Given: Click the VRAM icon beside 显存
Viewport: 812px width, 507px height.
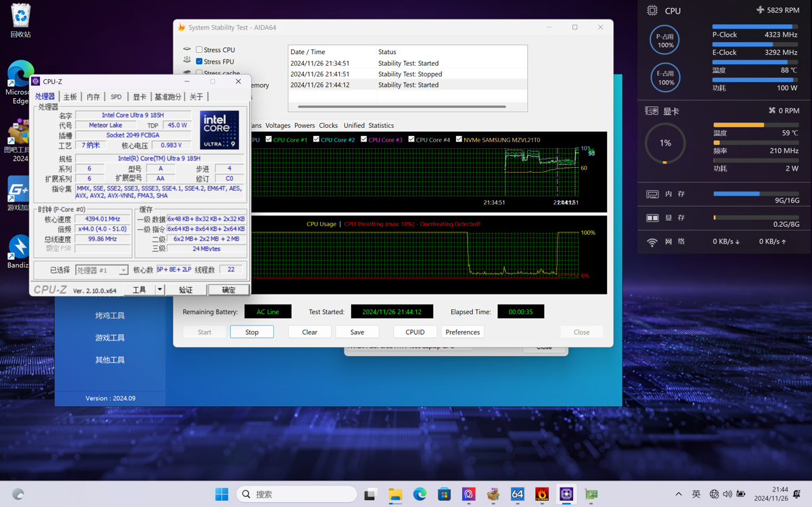Looking at the screenshot, I should tap(652, 218).
